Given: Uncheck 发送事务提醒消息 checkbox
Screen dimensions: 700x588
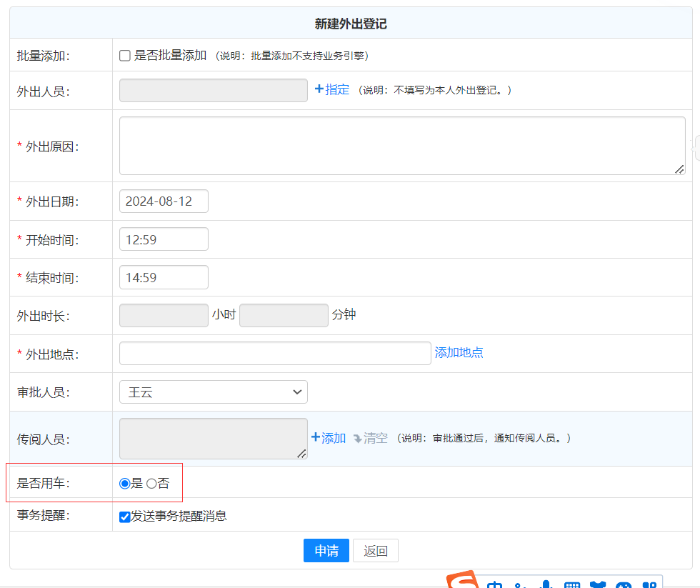Looking at the screenshot, I should pyautogui.click(x=125, y=517).
